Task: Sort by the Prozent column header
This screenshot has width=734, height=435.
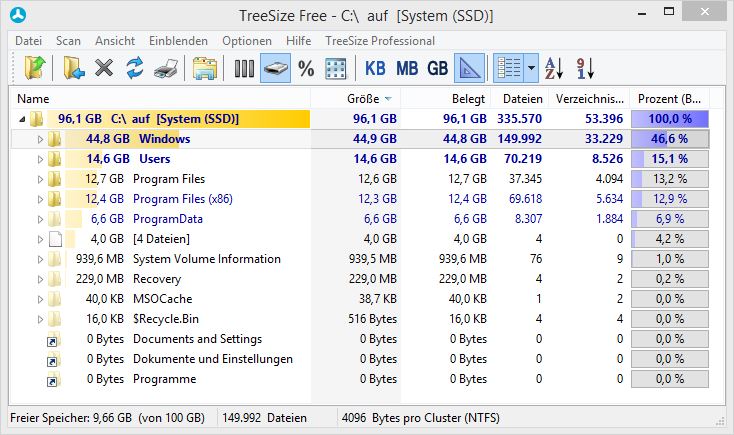Action: [x=669, y=99]
